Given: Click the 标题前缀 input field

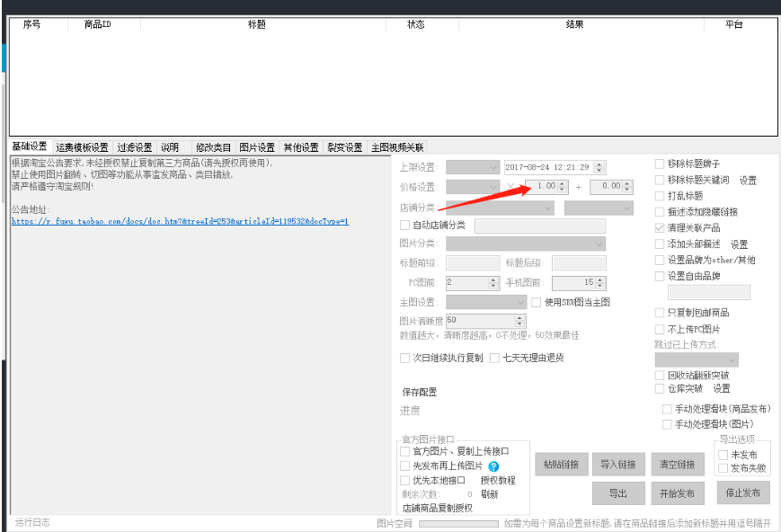Looking at the screenshot, I should [x=473, y=263].
